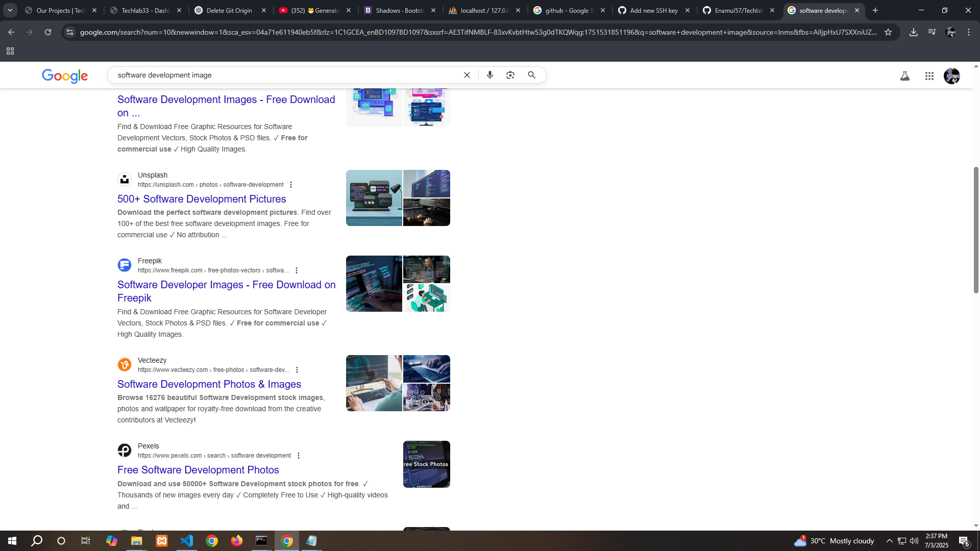
Task: Click the voice search microphone icon
Action: click(489, 75)
